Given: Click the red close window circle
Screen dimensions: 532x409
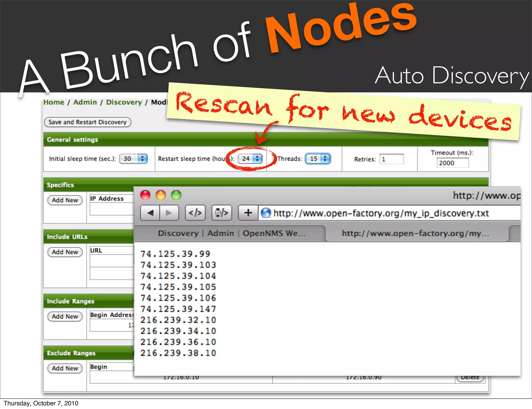Looking at the screenshot, I should pyautogui.click(x=145, y=195).
